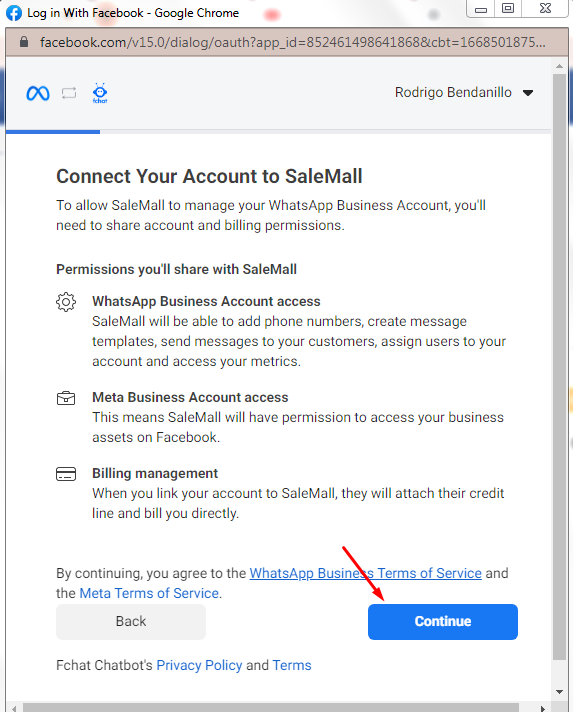Viewport: 573px width, 712px height.
Task: Click the credit card Billing management icon
Action: [66, 474]
